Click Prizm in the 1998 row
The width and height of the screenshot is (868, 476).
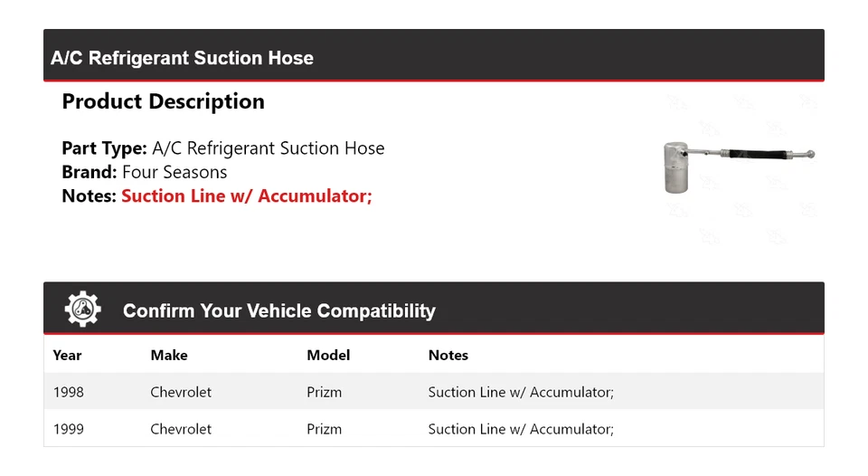point(325,392)
